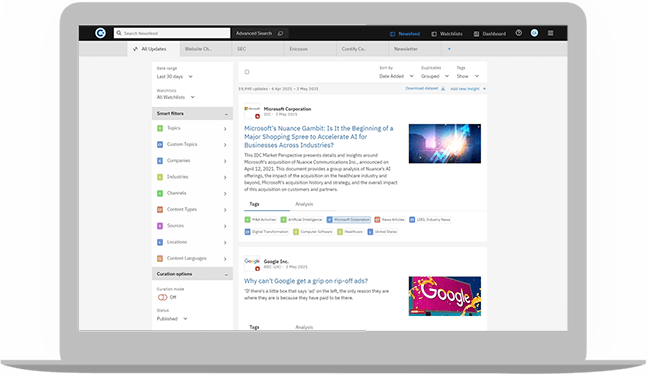
Task: Open the Status Published dropdown
Action: pos(172,319)
